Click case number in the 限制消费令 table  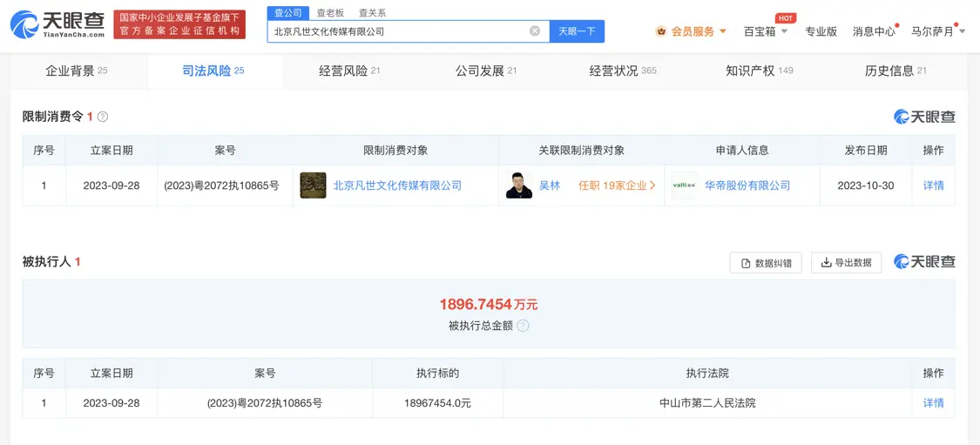point(221,185)
